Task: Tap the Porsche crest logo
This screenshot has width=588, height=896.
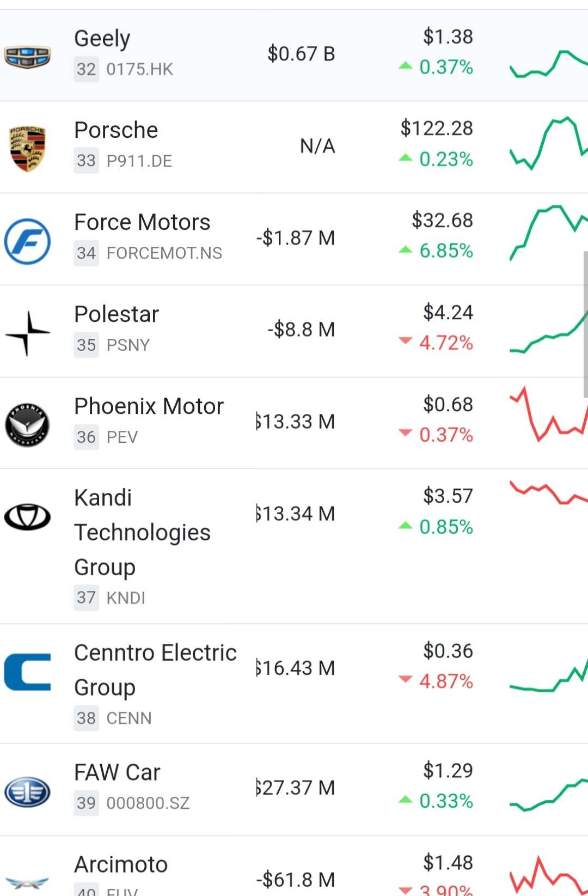Action: 27,148
